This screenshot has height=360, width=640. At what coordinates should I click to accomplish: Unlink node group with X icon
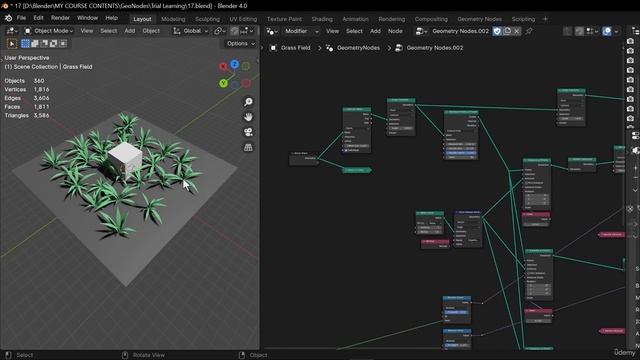(516, 31)
